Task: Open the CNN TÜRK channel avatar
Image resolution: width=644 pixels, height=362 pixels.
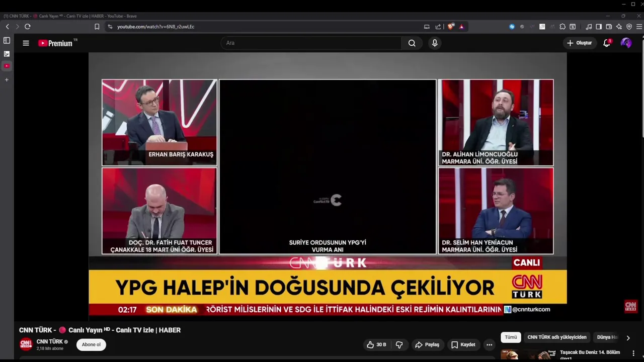Action: coord(26,344)
